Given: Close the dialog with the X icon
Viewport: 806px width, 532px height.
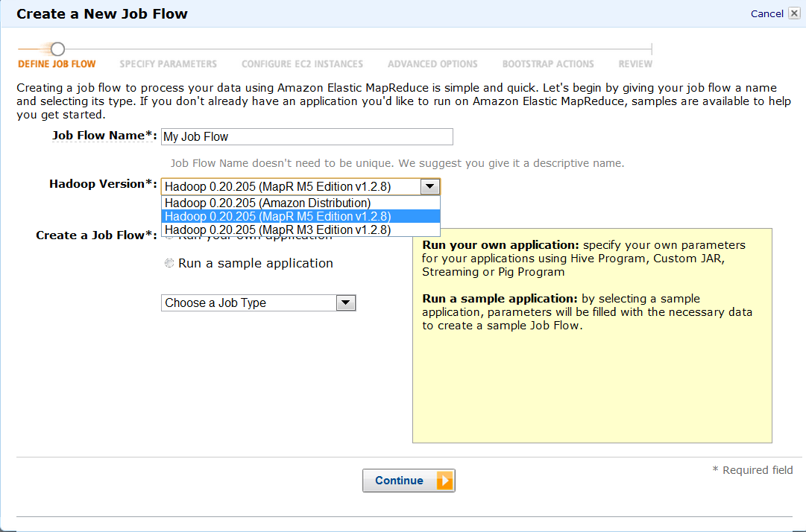Looking at the screenshot, I should pyautogui.click(x=794, y=13).
